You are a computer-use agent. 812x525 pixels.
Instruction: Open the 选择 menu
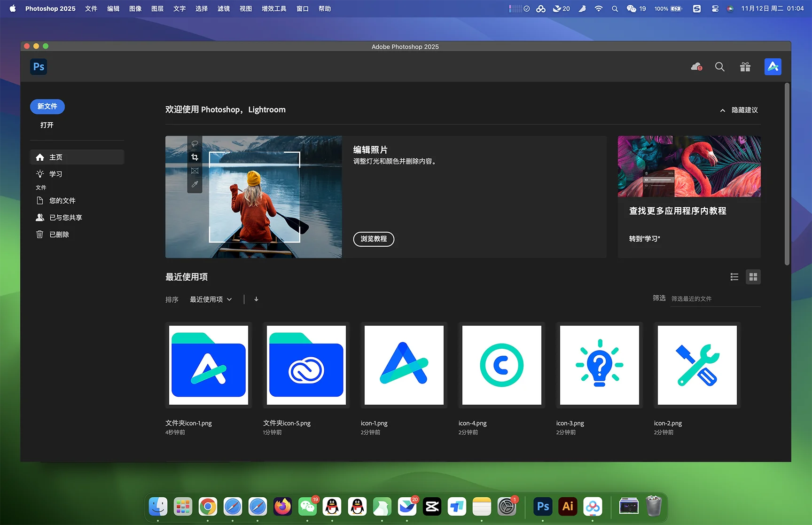coord(202,8)
